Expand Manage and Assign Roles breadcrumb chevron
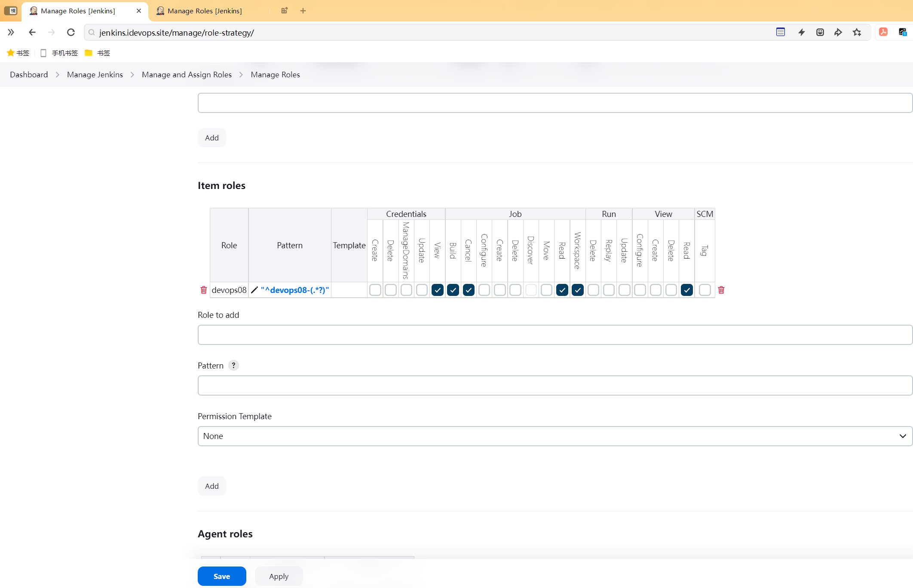This screenshot has height=588, width=913. pos(241,75)
